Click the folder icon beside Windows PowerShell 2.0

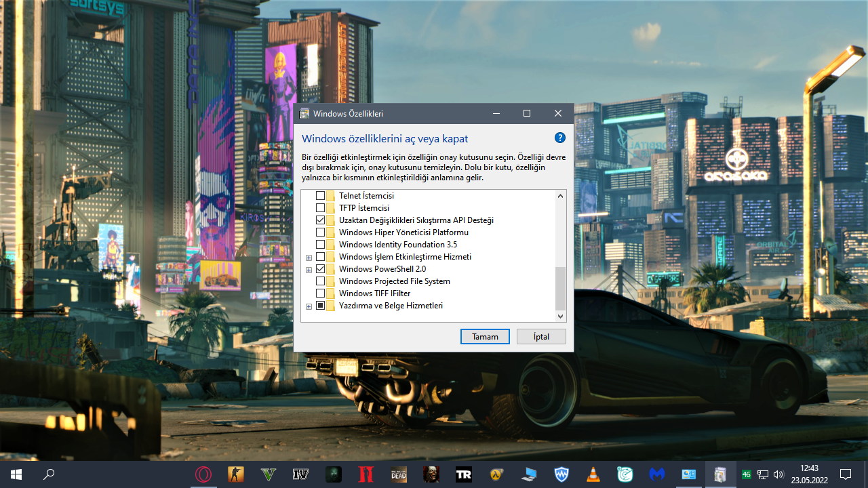[331, 269]
